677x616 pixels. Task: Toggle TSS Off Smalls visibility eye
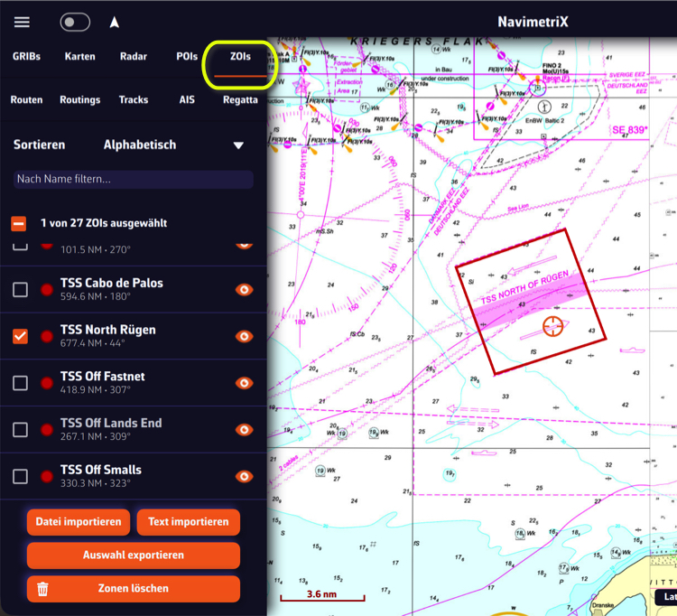point(244,477)
